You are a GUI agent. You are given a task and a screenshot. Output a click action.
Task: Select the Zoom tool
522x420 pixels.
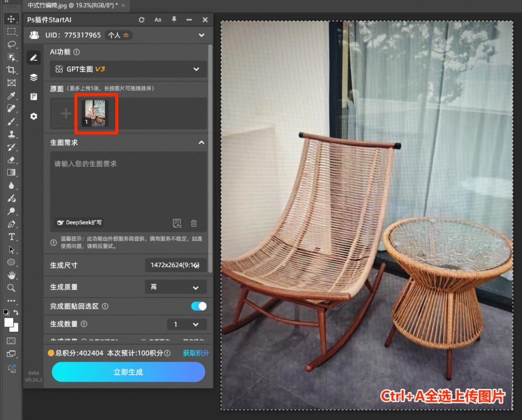tap(11, 288)
